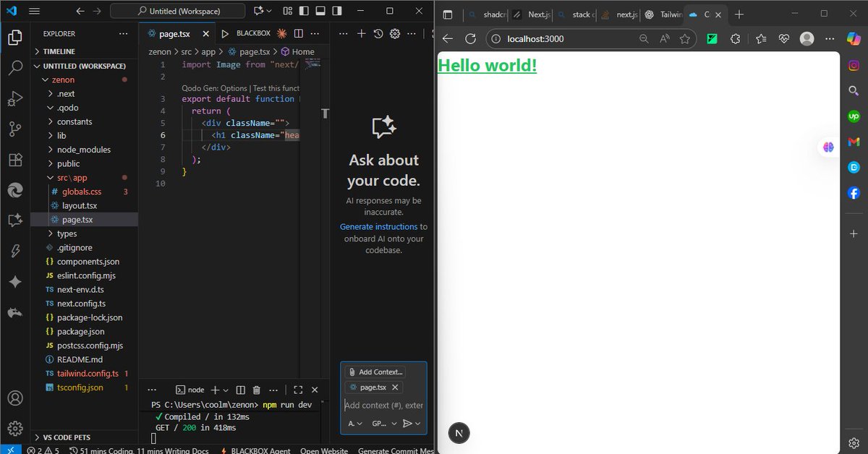868x454 pixels.
Task: Show chat history with the clock icon
Action: tap(378, 33)
